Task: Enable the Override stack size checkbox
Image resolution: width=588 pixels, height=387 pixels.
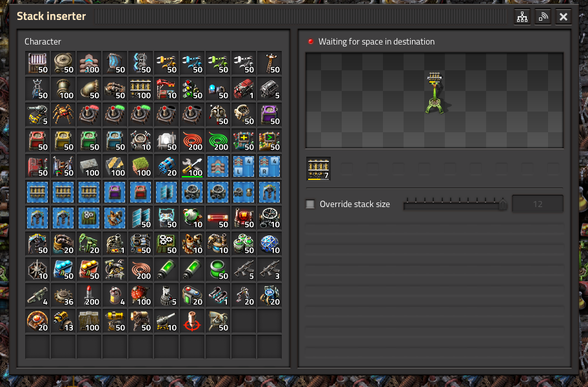Action: (x=310, y=204)
